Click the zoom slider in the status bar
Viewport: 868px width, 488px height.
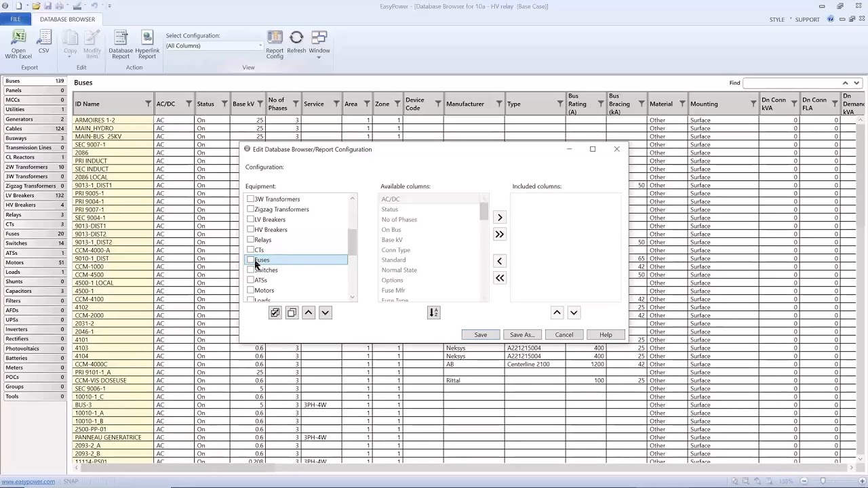(823, 481)
